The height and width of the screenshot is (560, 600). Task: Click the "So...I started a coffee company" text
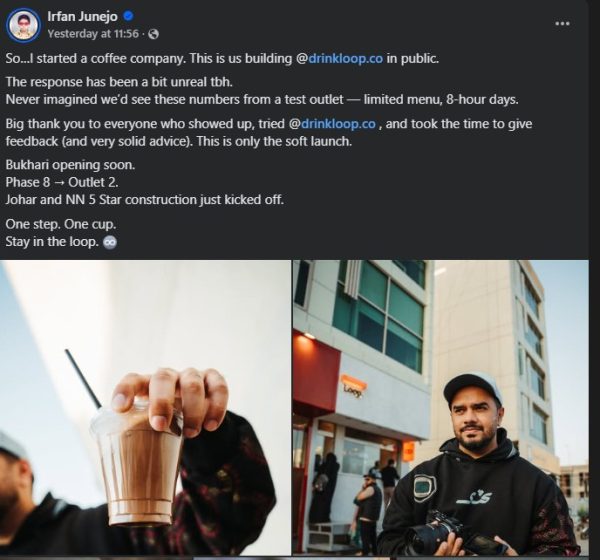coord(96,59)
